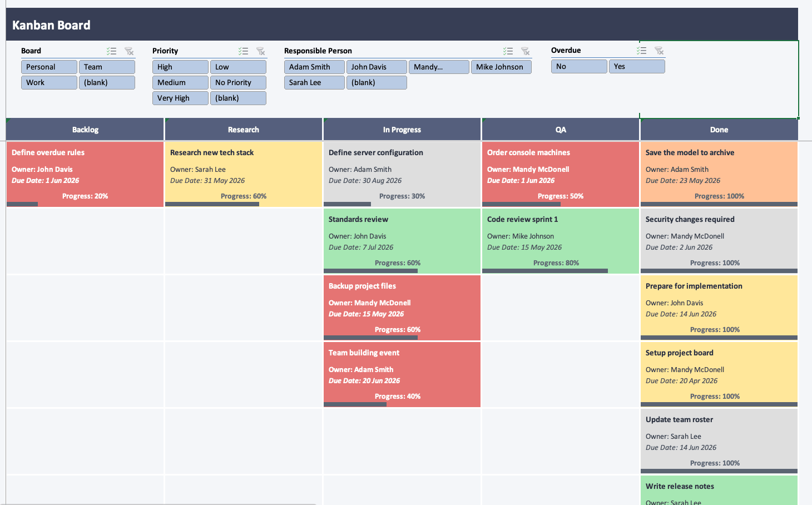Viewport: 812px width, 505px height.
Task: Filter priority by Very High
Action: 180,98
